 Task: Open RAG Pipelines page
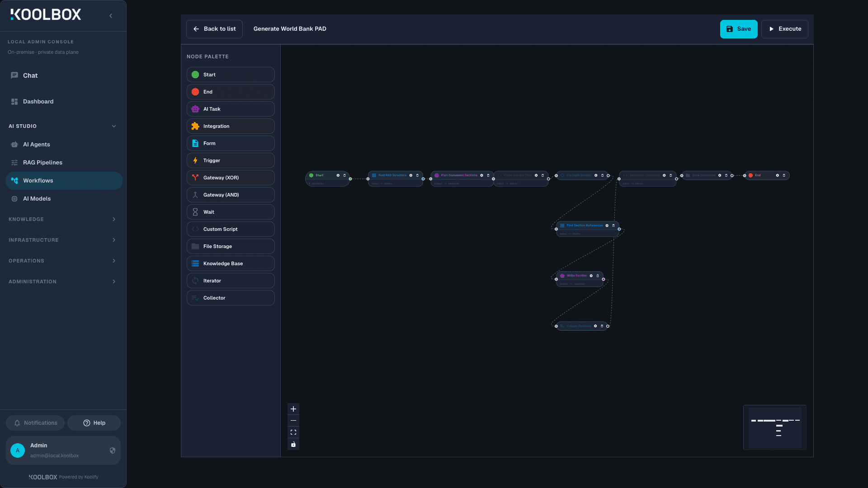click(63, 163)
